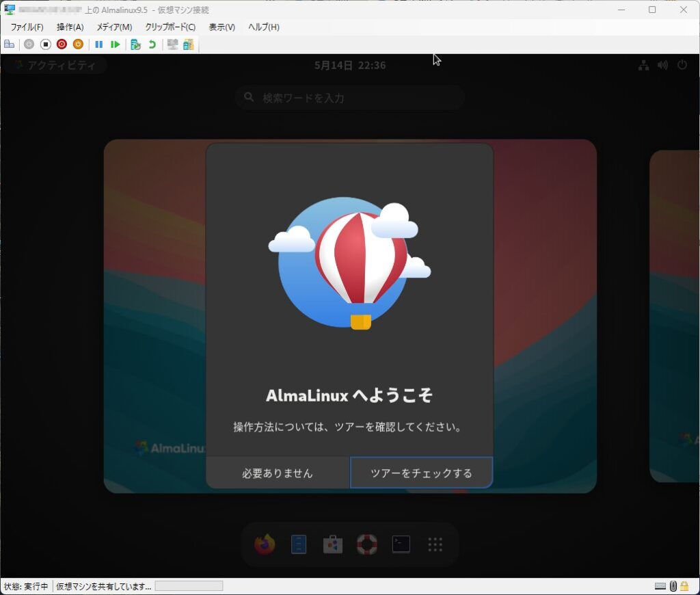
Task: Pause the virtual machine
Action: point(98,44)
